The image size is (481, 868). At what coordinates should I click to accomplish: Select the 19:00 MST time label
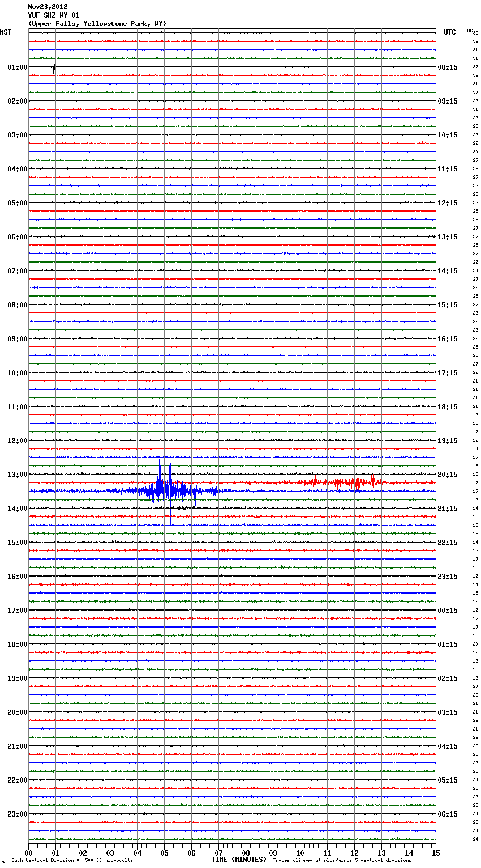17,678
